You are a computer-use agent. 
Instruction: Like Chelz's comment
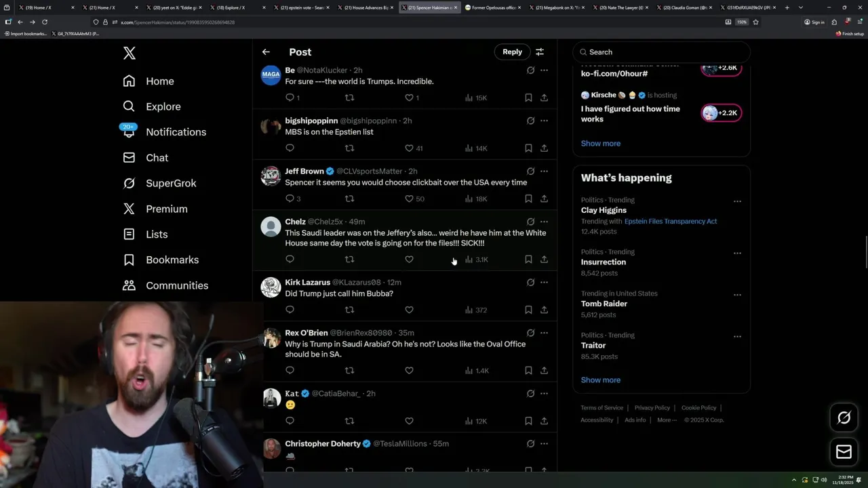(409, 259)
